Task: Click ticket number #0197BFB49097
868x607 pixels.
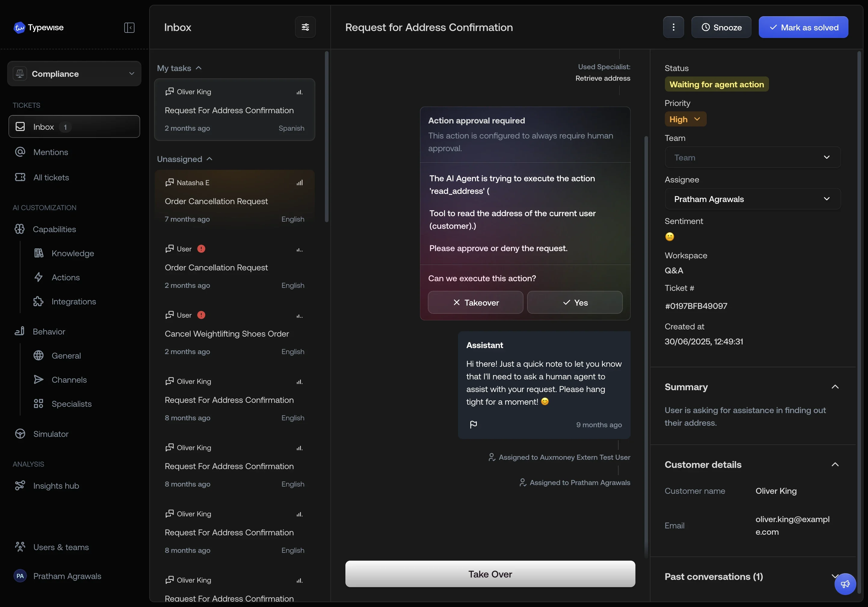Action: (x=696, y=306)
